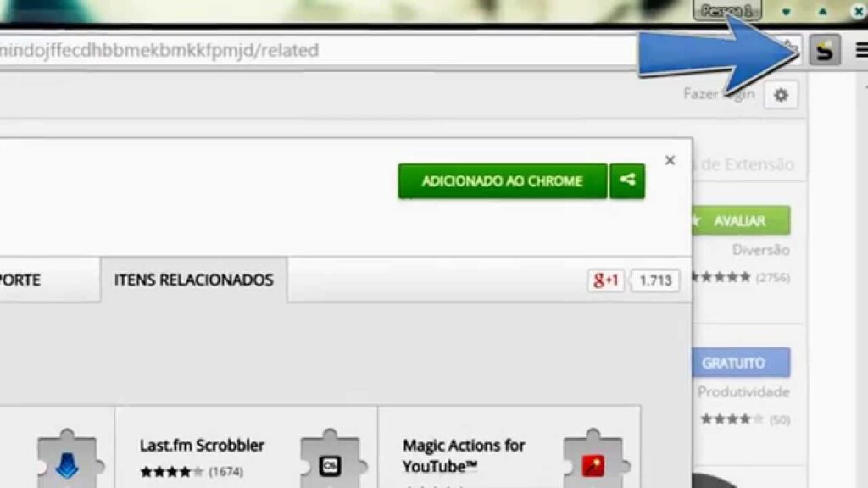The image size is (868, 488).
Task: Click the (50) rating count
Action: pos(780,419)
